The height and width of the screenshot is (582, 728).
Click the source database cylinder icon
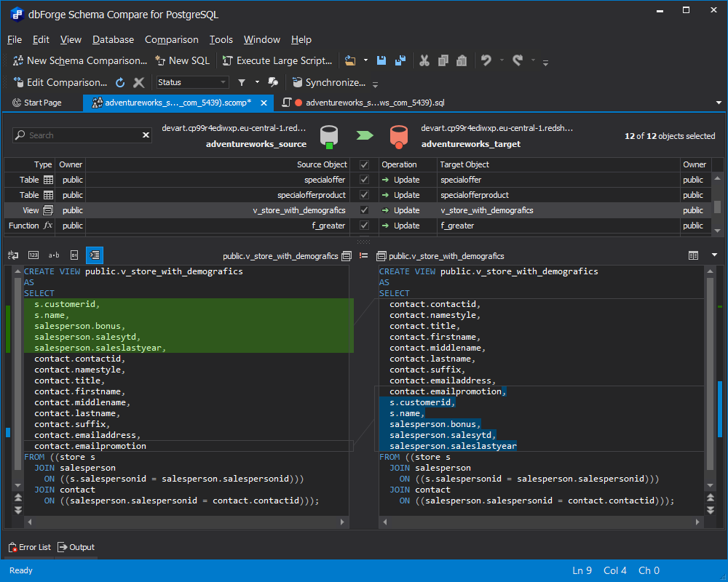point(329,137)
